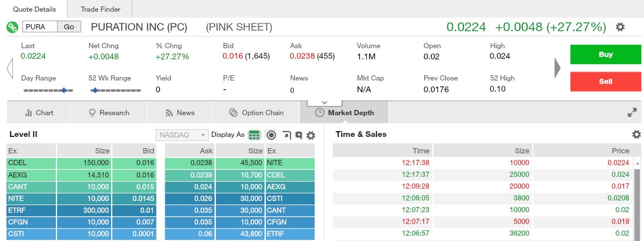Click the 12:08:05 trade of 3800 shares
Viewport: 644px width, 241px height.
[483, 198]
